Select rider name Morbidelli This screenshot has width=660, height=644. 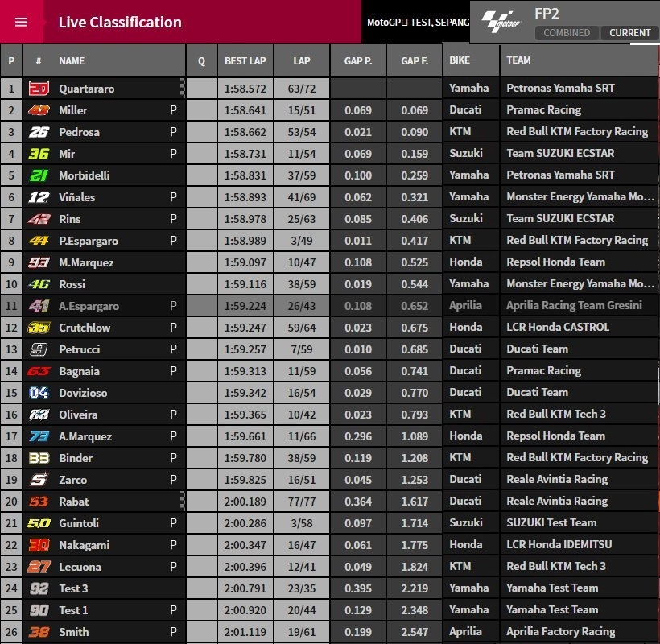(85, 175)
